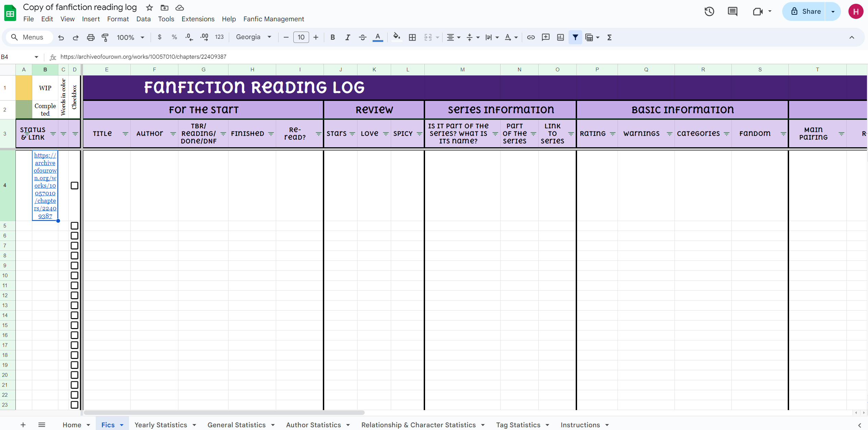Star the document
The image size is (868, 430).
point(149,8)
